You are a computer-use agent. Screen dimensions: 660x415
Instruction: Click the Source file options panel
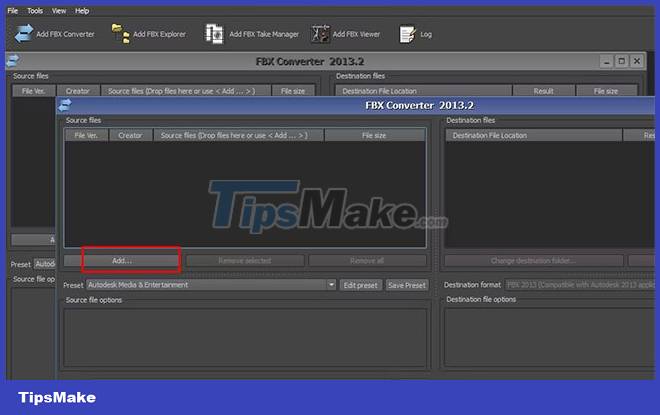pos(245,337)
